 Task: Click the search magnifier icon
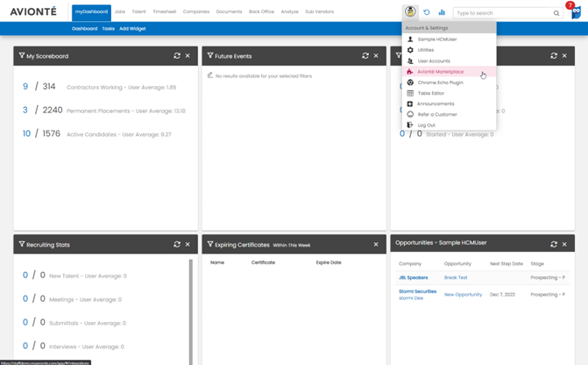(x=556, y=13)
